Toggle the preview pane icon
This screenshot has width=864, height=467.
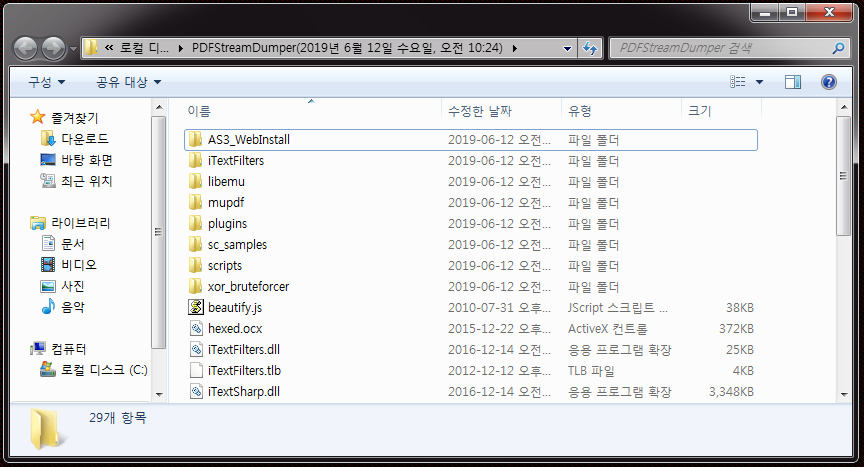pyautogui.click(x=793, y=82)
